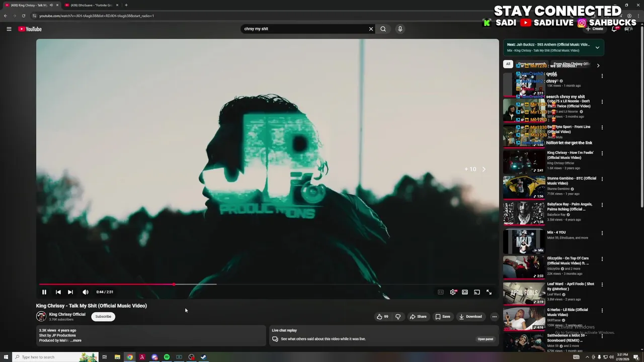Open options for Mix - 4 YOU
The width and height of the screenshot is (644, 362).
[x=602, y=233]
